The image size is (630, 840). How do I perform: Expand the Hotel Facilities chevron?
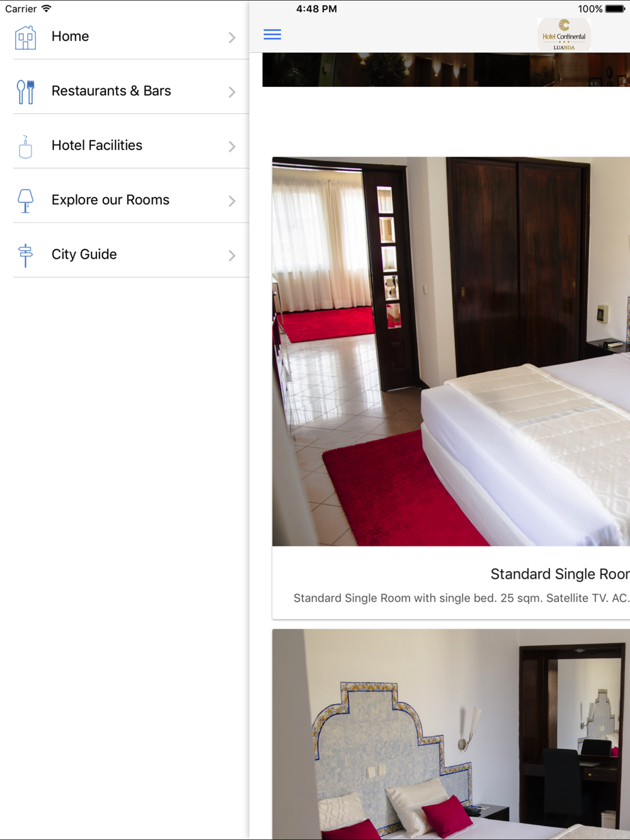point(232,146)
